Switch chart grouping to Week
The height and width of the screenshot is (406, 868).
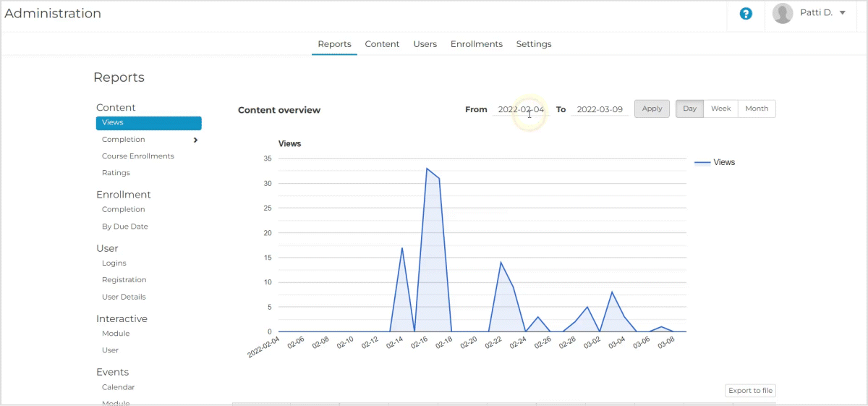pyautogui.click(x=720, y=109)
